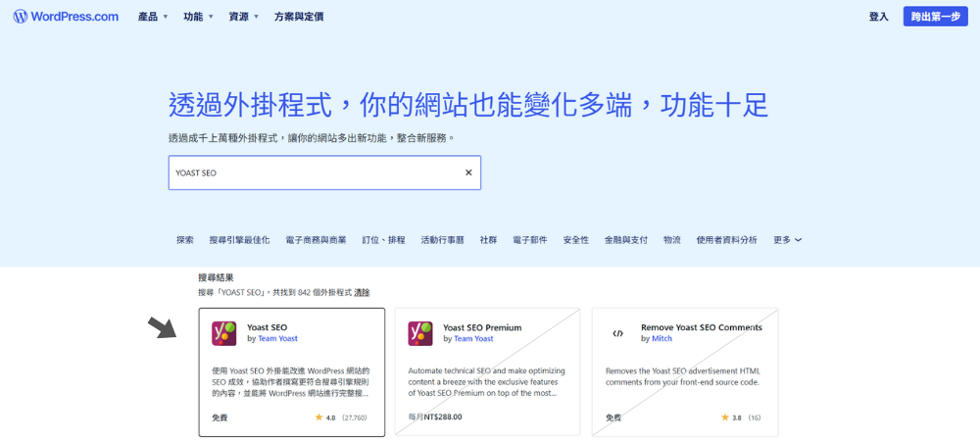
Task: Select the 安全性 category
Action: (575, 240)
